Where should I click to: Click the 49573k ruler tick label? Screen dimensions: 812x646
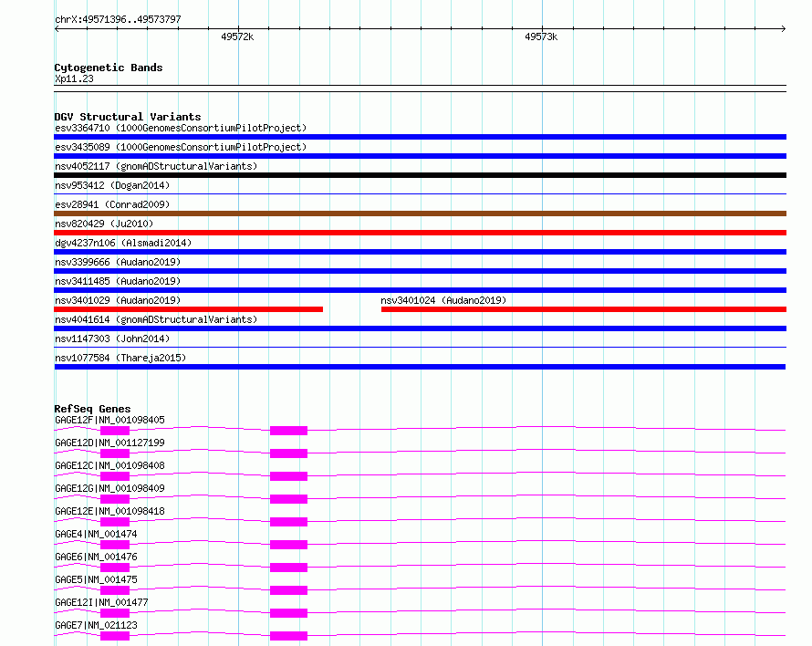[x=541, y=36]
